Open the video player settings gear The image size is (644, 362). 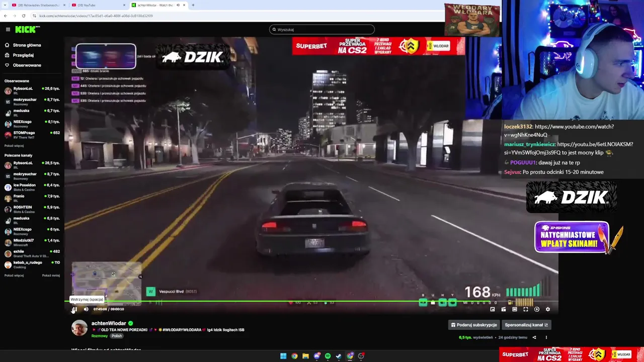(548, 309)
